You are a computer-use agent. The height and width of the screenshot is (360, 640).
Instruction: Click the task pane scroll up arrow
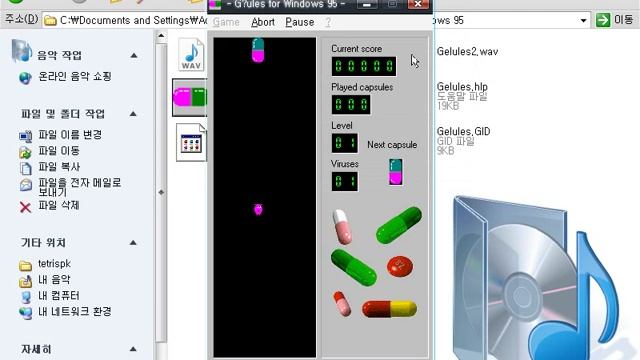(x=161, y=36)
